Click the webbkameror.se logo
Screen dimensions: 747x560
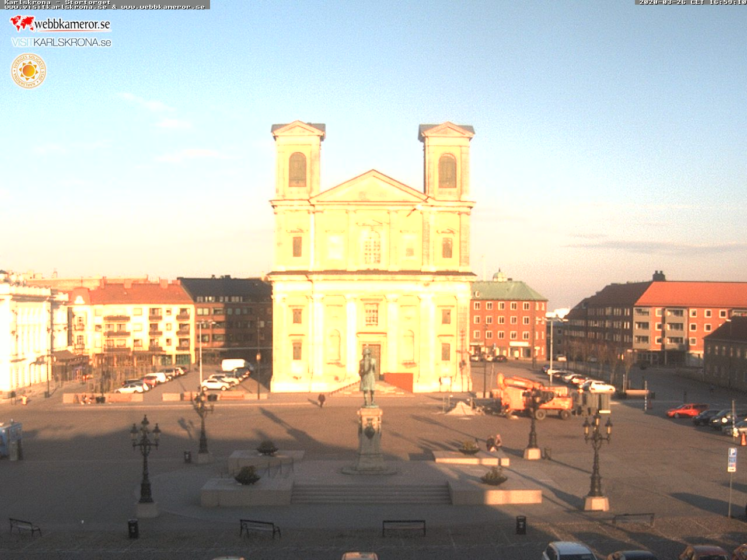(x=60, y=24)
